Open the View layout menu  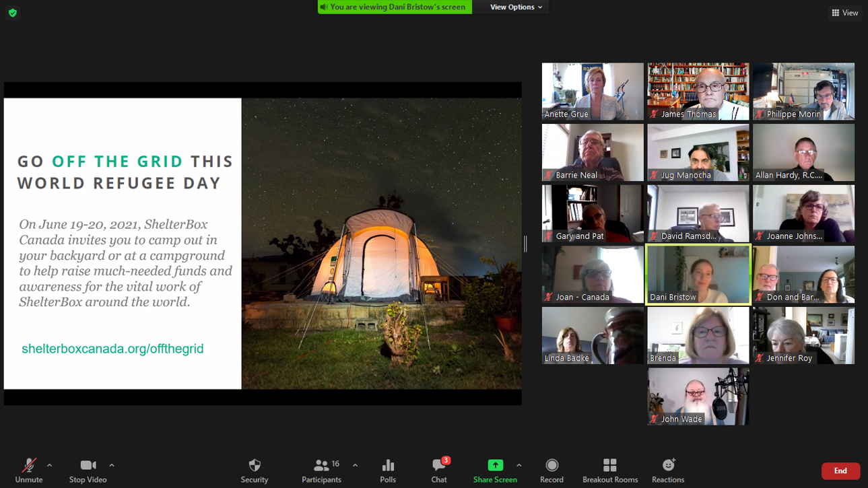click(845, 13)
